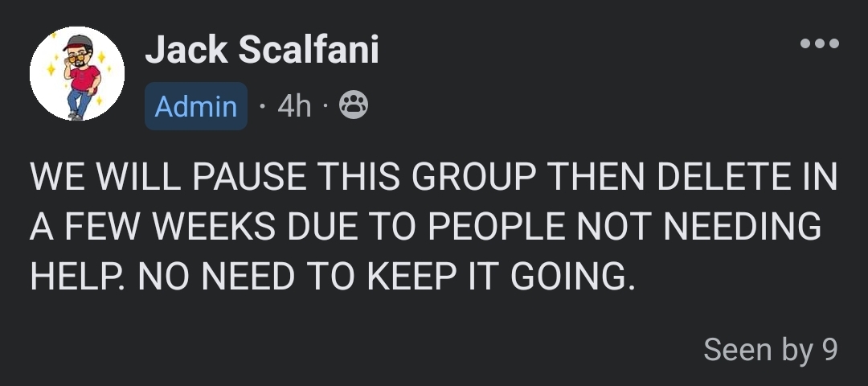
Task: Open the Jack Scalfani profile name
Action: [x=262, y=49]
